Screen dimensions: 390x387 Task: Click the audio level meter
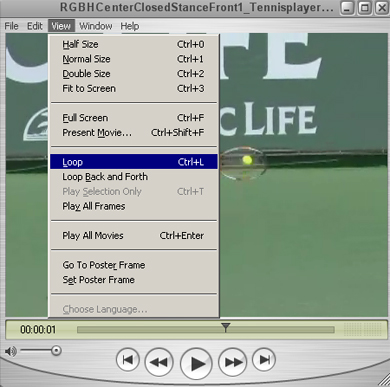pyautogui.click(x=362, y=329)
